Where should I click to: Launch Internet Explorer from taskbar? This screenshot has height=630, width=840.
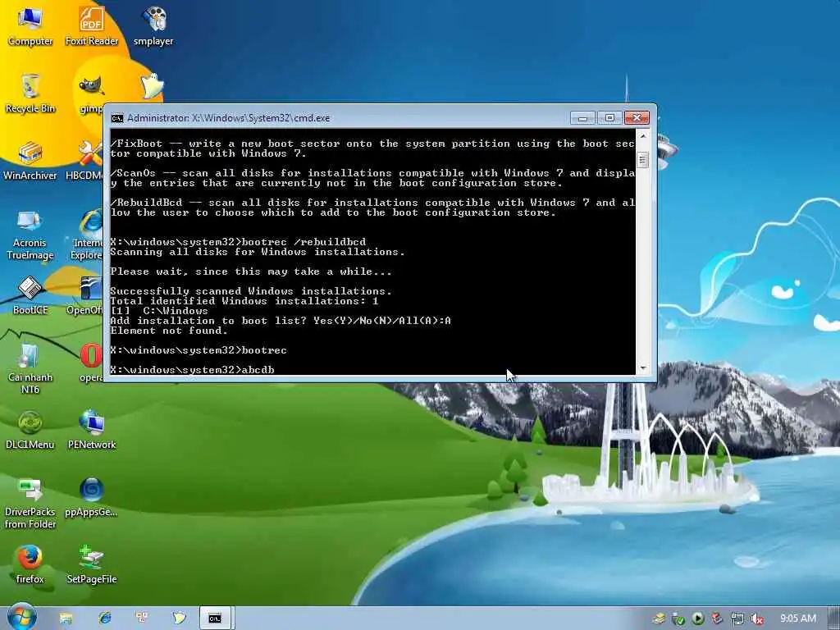point(104,619)
